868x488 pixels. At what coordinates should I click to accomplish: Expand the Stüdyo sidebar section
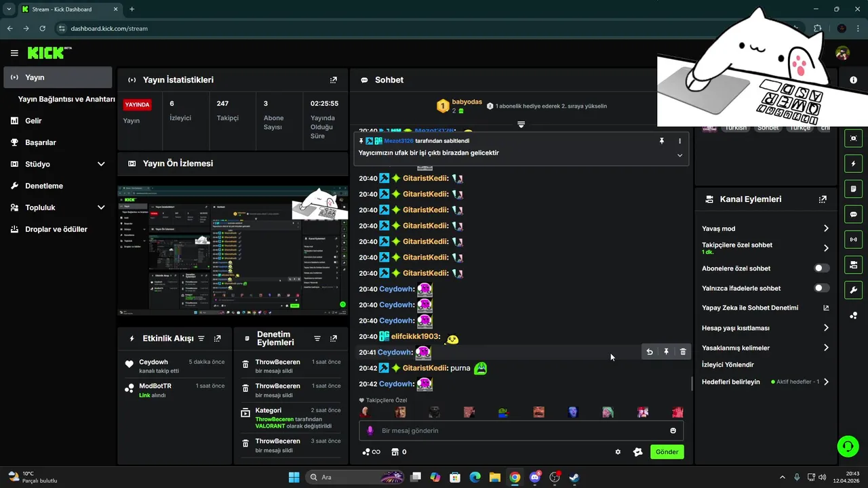pos(101,164)
